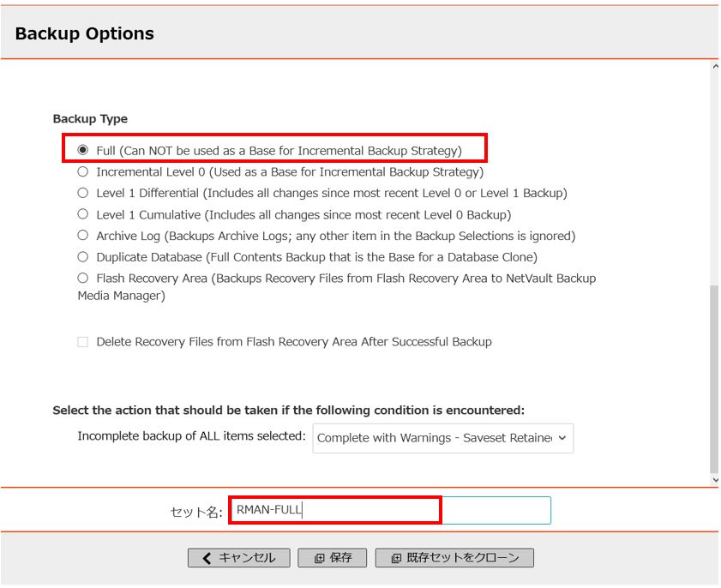Click the セット名 input field containing RMAN-FULL
Viewport: 721px width, 588px height.
click(390, 510)
